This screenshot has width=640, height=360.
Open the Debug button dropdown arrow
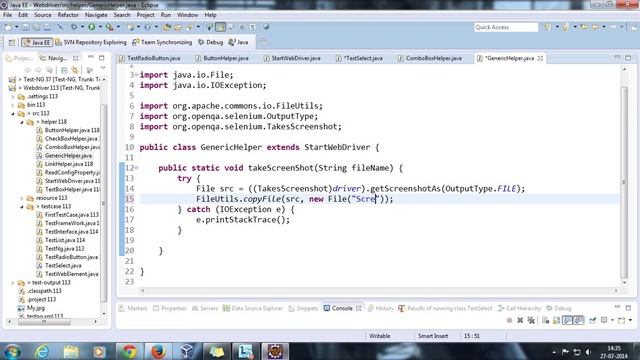pos(82,27)
